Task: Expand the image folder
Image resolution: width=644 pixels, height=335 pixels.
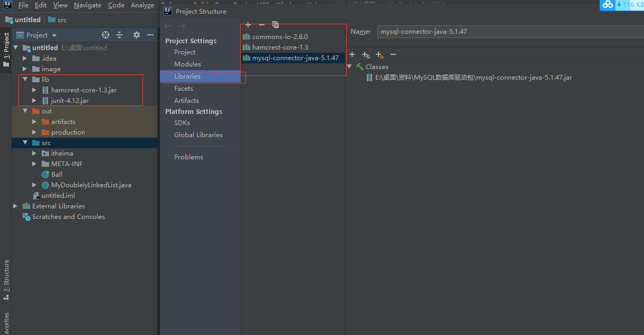Action: click(25, 69)
